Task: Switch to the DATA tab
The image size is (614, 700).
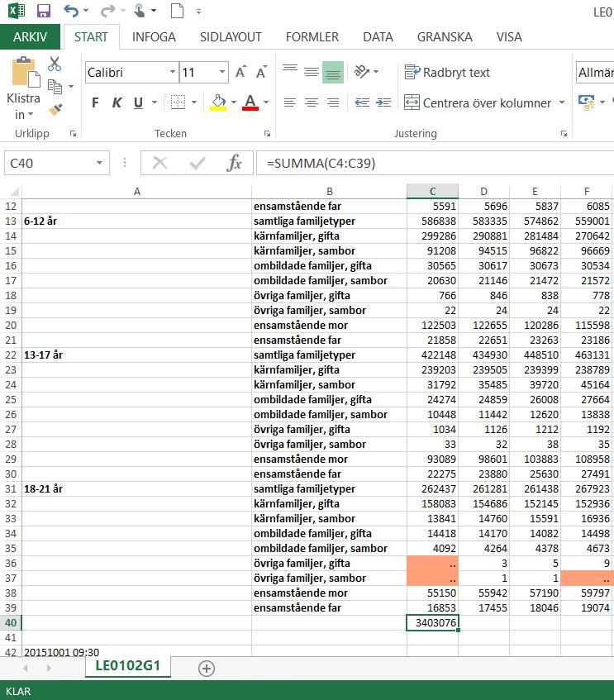Action: pos(378,36)
